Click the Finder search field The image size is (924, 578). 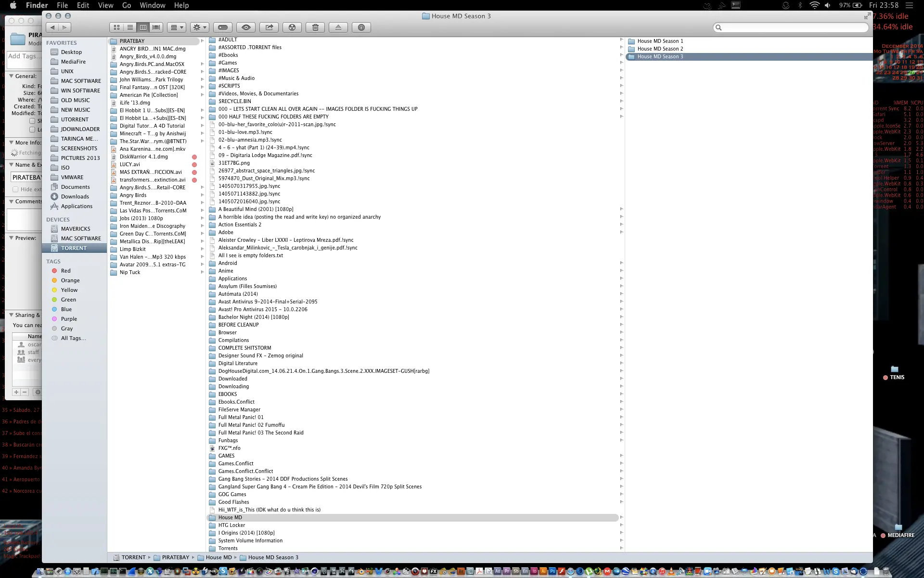[791, 27]
